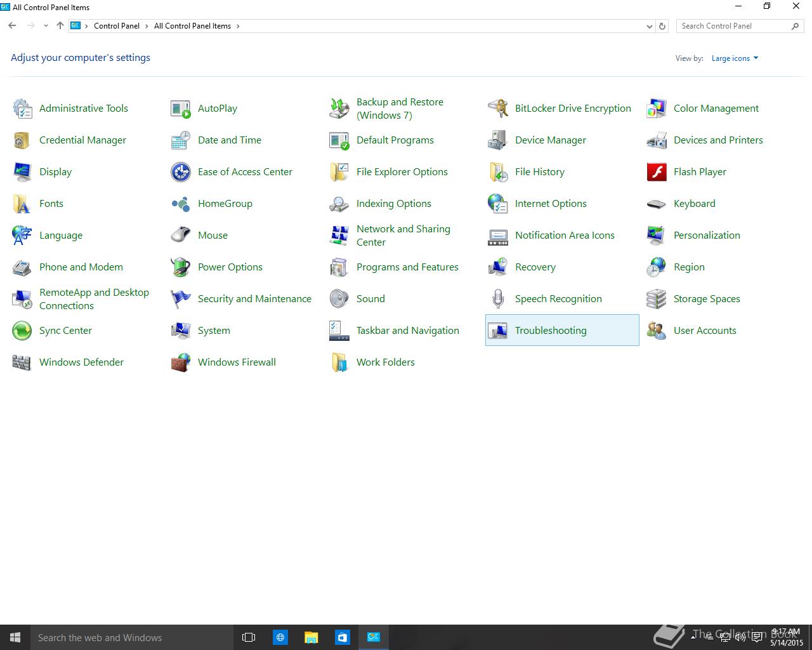This screenshot has height=650, width=812.
Task: Expand the address bar history dropdown
Action: [x=649, y=26]
